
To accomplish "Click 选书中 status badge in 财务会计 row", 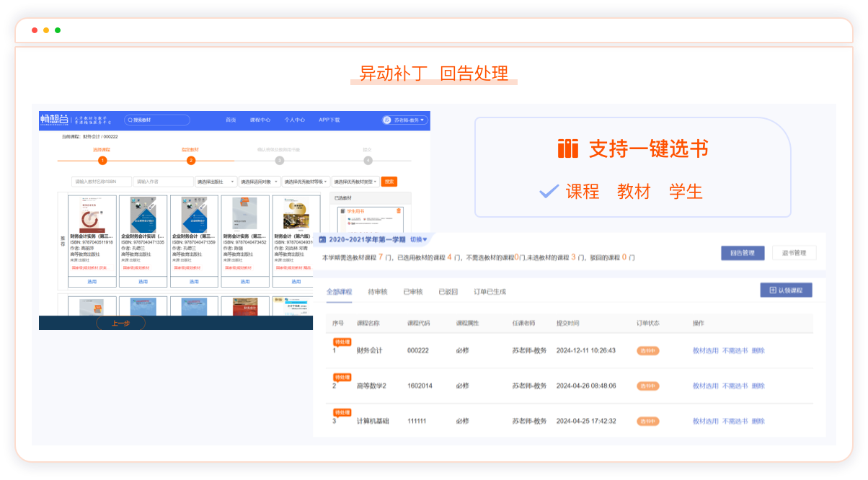I will pyautogui.click(x=648, y=351).
